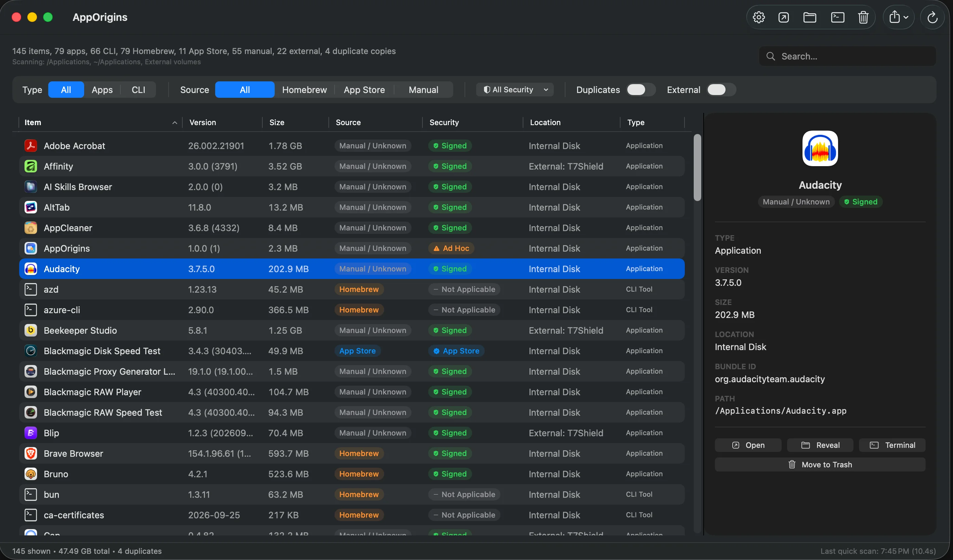Image resolution: width=953 pixels, height=560 pixels.
Task: Click the bun CLI terminal icon
Action: [31, 495]
